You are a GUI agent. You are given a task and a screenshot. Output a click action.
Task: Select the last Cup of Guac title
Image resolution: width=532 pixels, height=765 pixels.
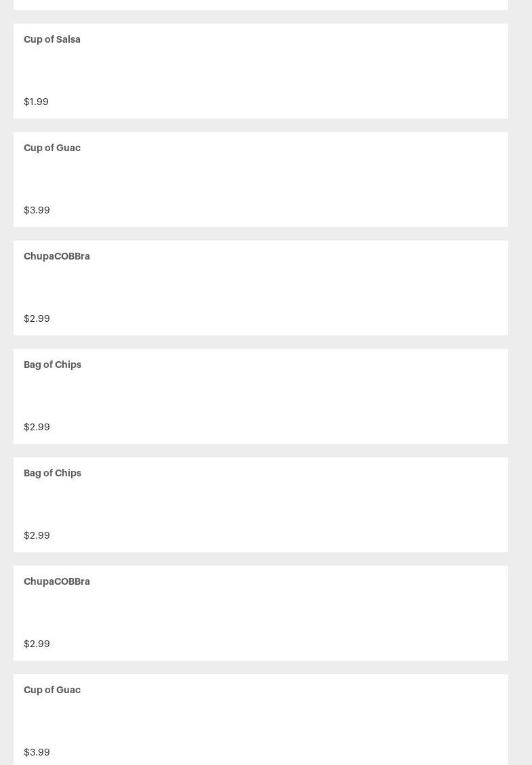[x=52, y=690]
